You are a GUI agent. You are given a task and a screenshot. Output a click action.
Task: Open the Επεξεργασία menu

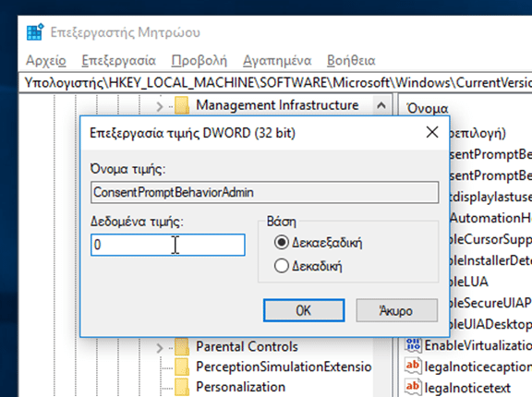point(119,60)
